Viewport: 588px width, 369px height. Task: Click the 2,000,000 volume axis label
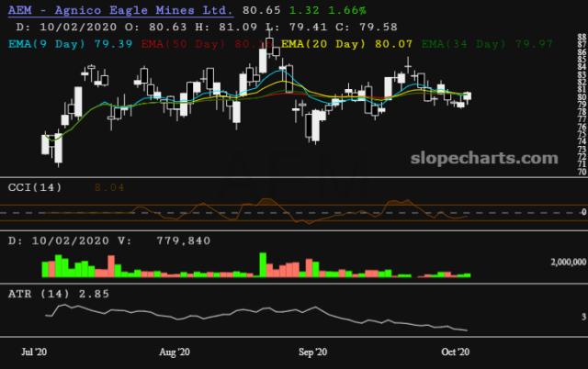[568, 262]
